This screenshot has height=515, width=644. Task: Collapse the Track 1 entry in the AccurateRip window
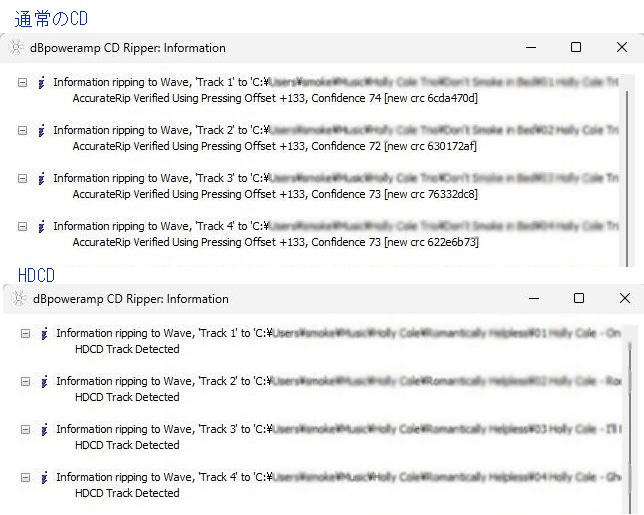point(23,83)
